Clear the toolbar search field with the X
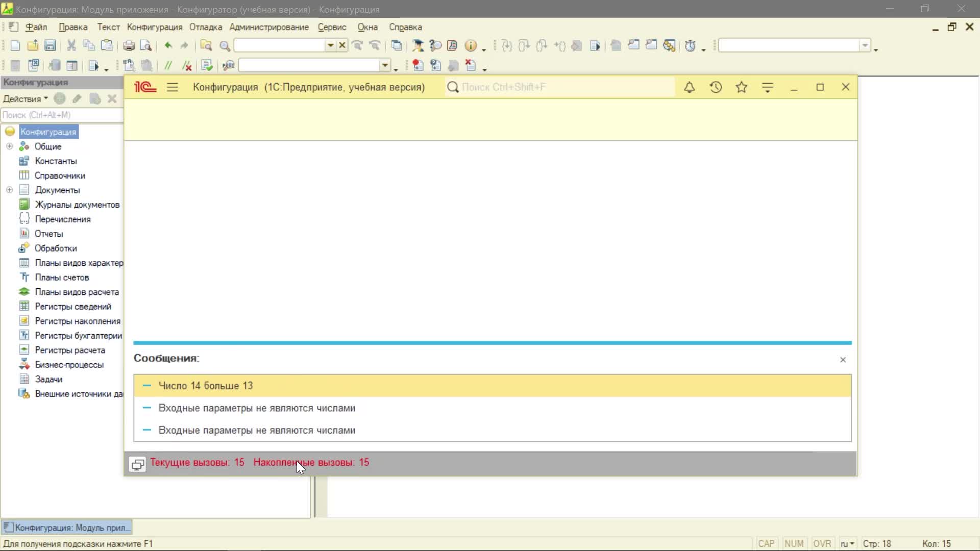The height and width of the screenshot is (551, 980). (x=342, y=45)
